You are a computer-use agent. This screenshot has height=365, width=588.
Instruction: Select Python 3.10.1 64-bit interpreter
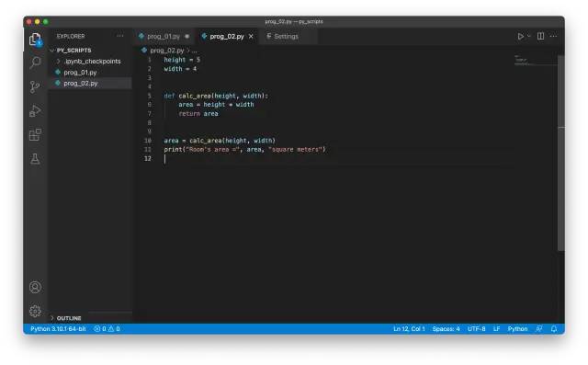58,329
